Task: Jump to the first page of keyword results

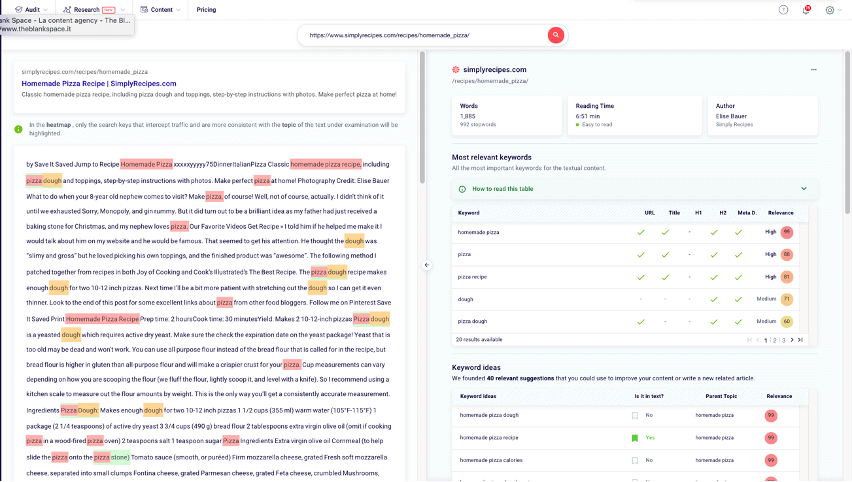Action: [749, 340]
